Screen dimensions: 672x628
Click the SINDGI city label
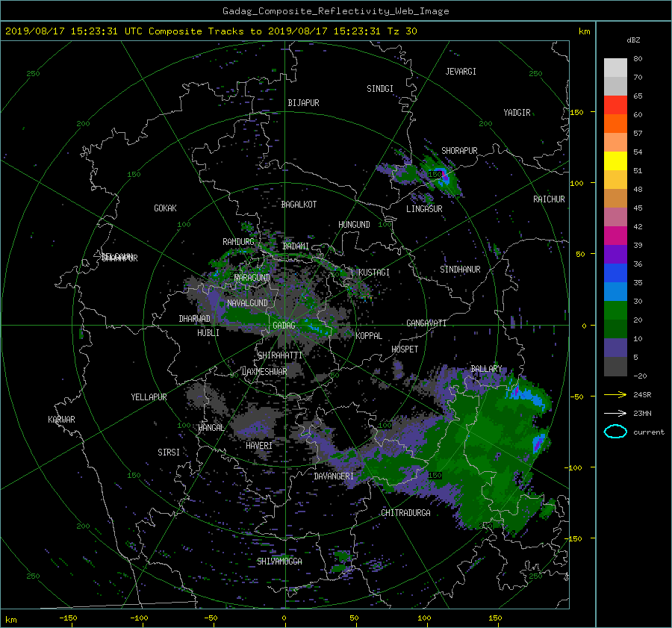click(380, 89)
